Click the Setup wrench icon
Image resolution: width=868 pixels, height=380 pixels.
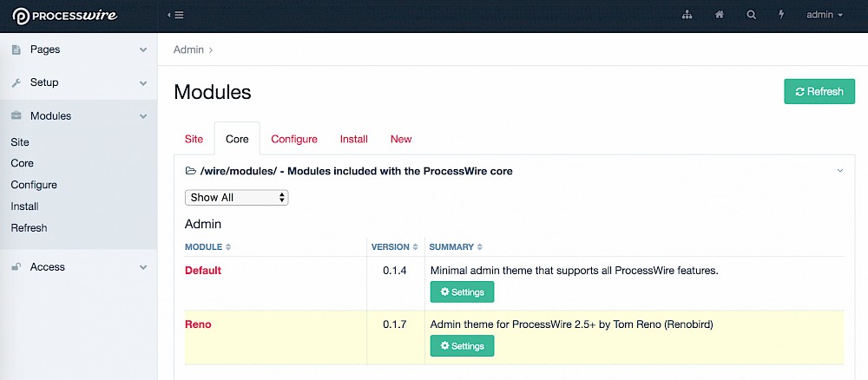click(x=16, y=83)
